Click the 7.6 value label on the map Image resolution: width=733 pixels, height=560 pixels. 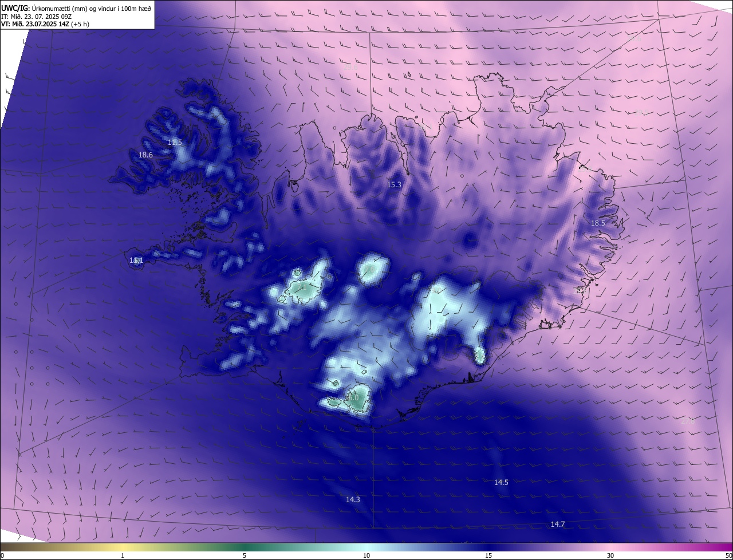coord(369,270)
